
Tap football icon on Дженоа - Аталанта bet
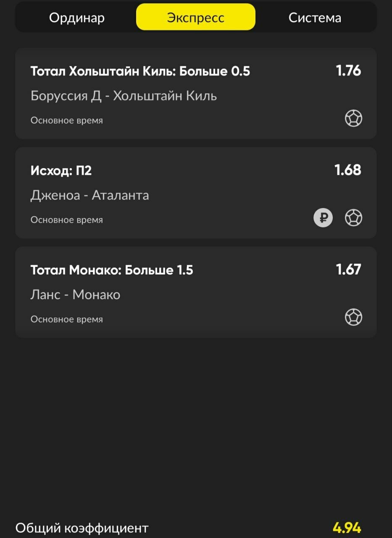click(x=353, y=218)
